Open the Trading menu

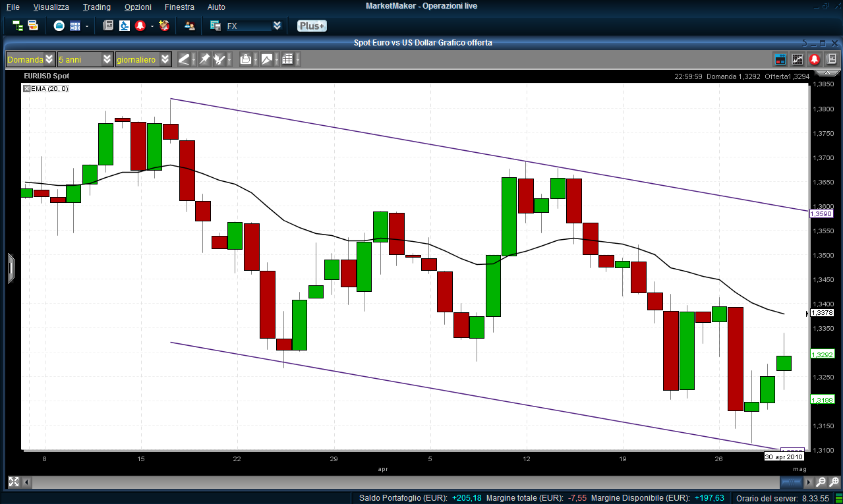tap(96, 7)
